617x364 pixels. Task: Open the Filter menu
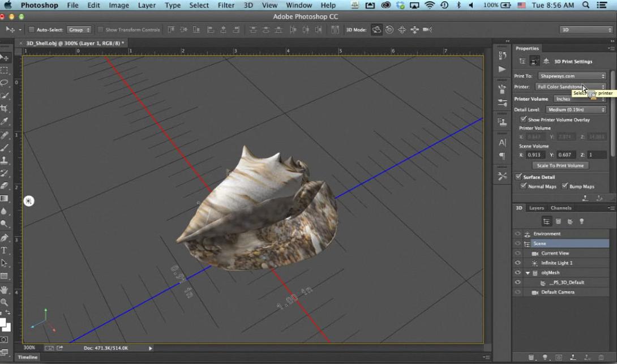point(226,5)
